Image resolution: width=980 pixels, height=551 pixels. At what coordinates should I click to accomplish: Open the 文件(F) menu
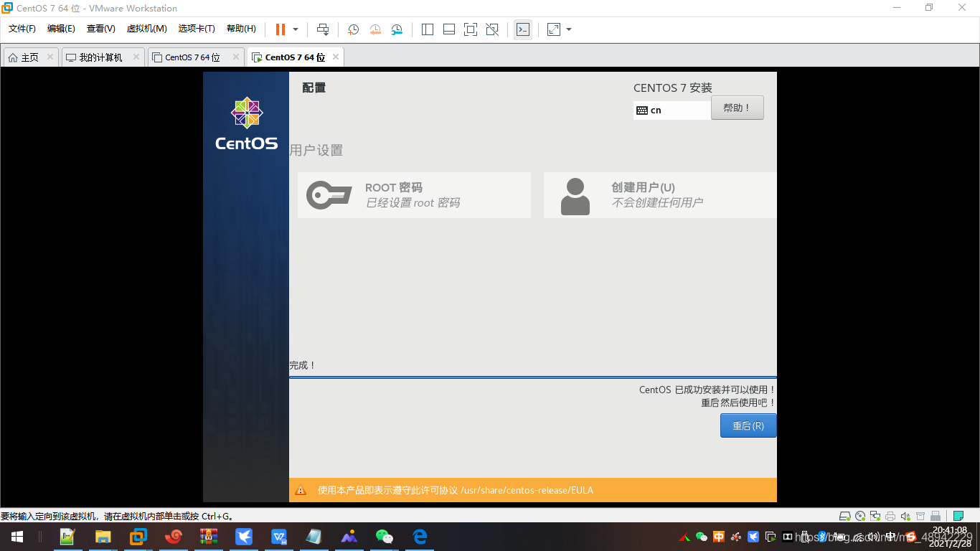[x=22, y=29]
